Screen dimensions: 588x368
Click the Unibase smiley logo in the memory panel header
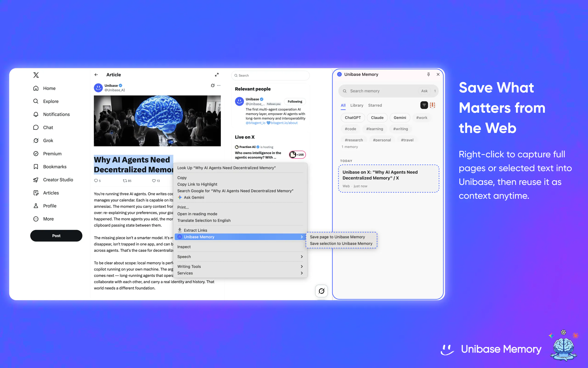pyautogui.click(x=339, y=74)
